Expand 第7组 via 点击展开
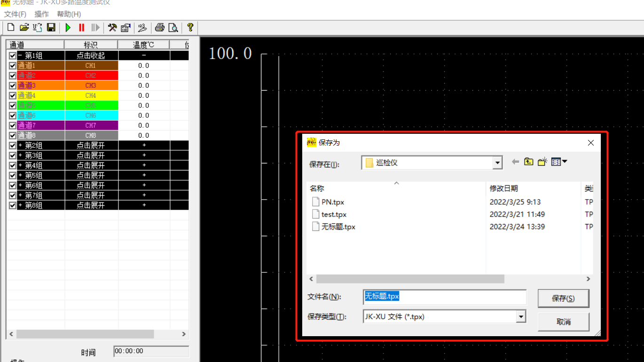Viewport: 644px width, 362px height. pyautogui.click(x=91, y=195)
